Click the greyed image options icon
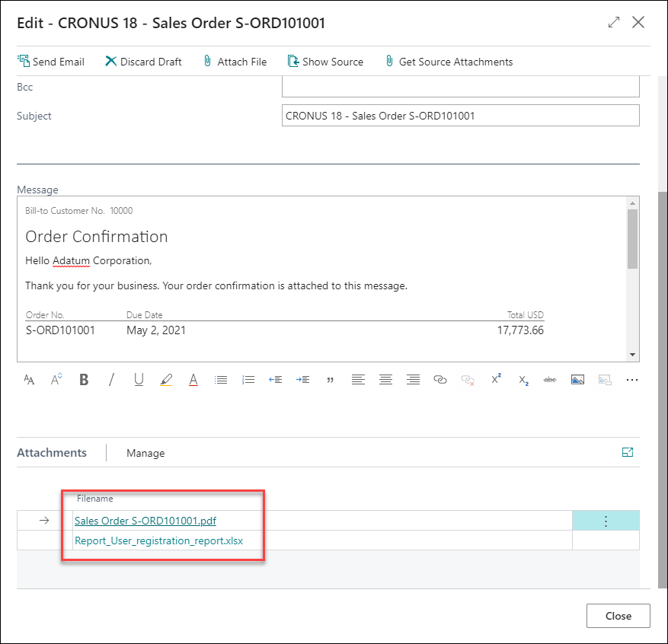This screenshot has width=668, height=644. 605,380
